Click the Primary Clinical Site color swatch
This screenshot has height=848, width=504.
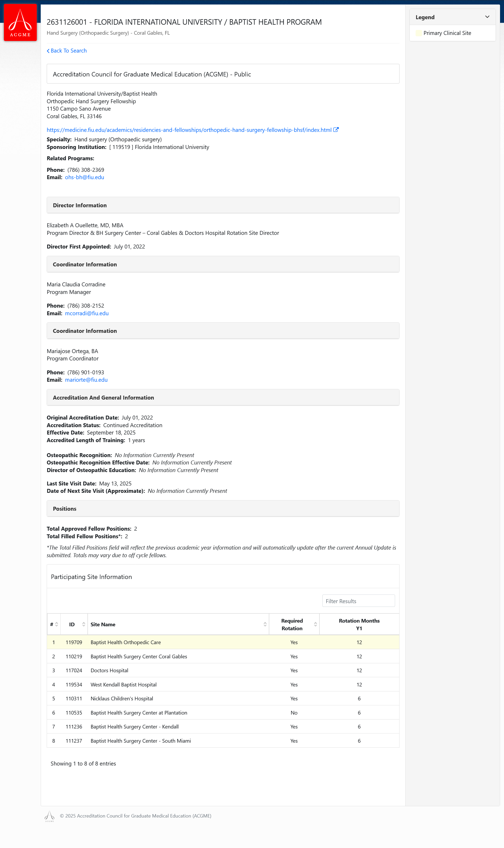click(418, 33)
